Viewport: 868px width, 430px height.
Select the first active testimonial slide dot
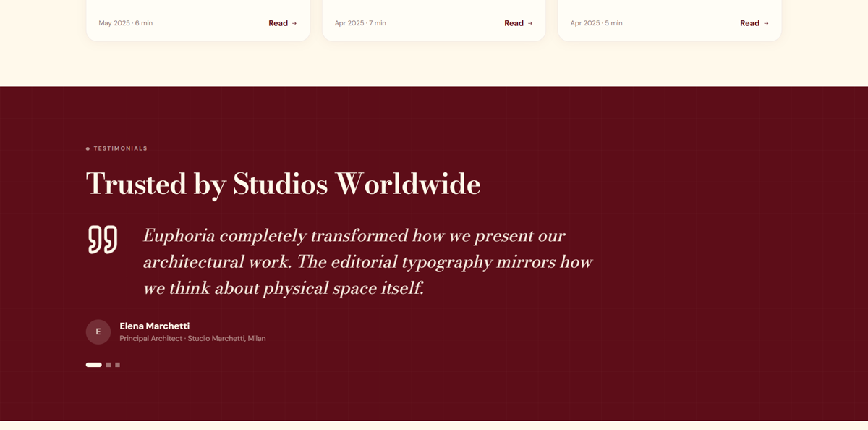tap(94, 365)
